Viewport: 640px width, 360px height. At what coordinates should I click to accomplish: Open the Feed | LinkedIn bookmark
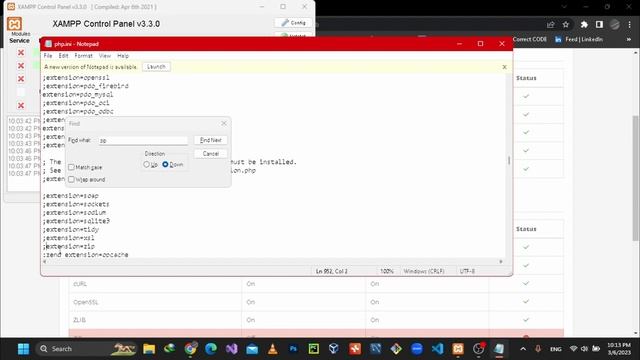coord(579,40)
